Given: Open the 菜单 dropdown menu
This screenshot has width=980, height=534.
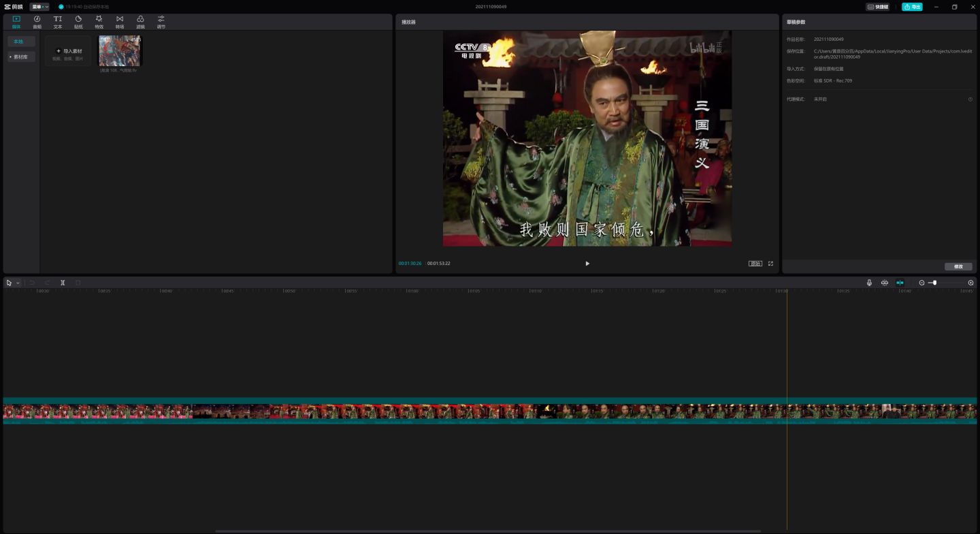Looking at the screenshot, I should (39, 7).
